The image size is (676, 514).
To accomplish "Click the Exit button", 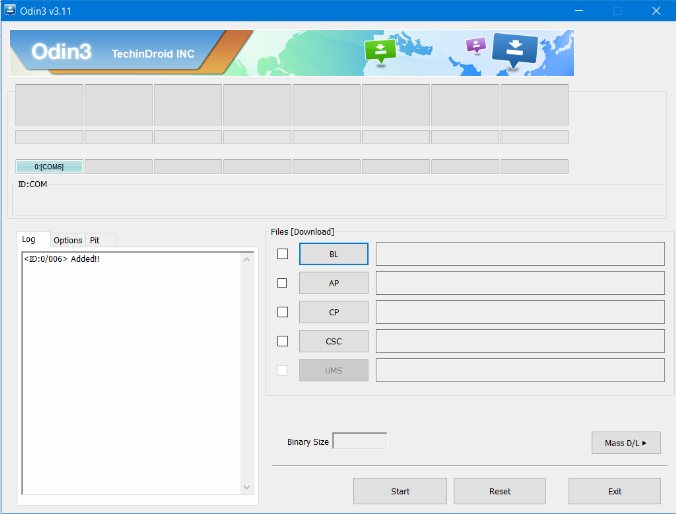I will [x=614, y=491].
